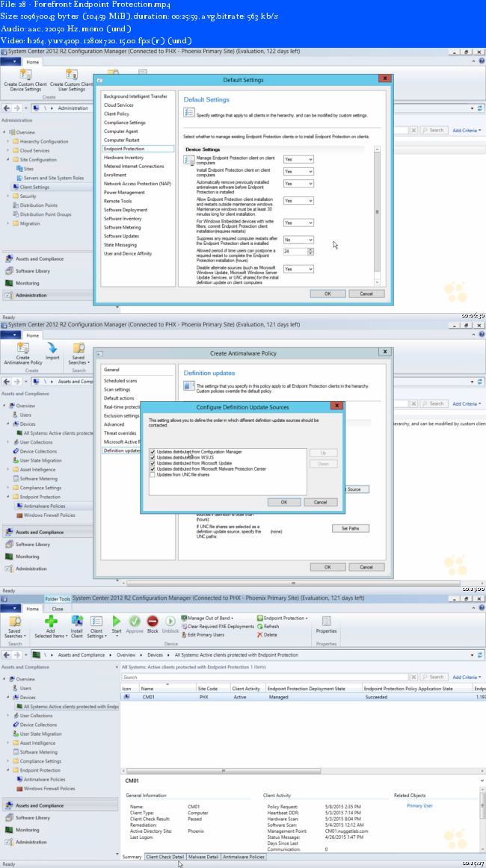
Task: Click the Set Paths button
Action: 350,528
